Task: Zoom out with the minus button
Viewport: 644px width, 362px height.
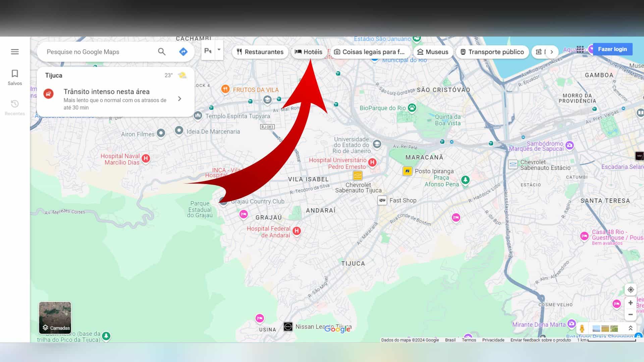Action: (631, 314)
